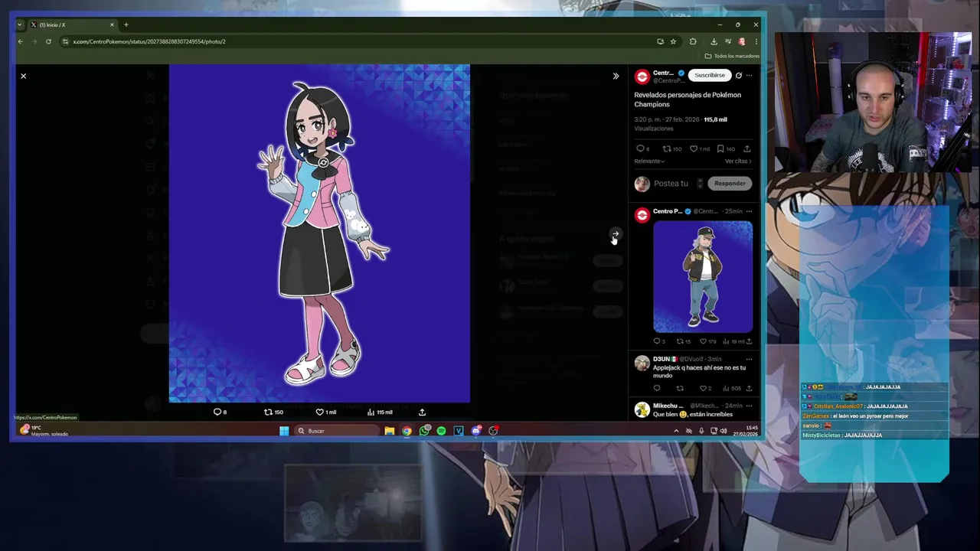Open the Todos los marcadores folder
Image resolution: width=980 pixels, height=551 pixels.
(x=733, y=56)
